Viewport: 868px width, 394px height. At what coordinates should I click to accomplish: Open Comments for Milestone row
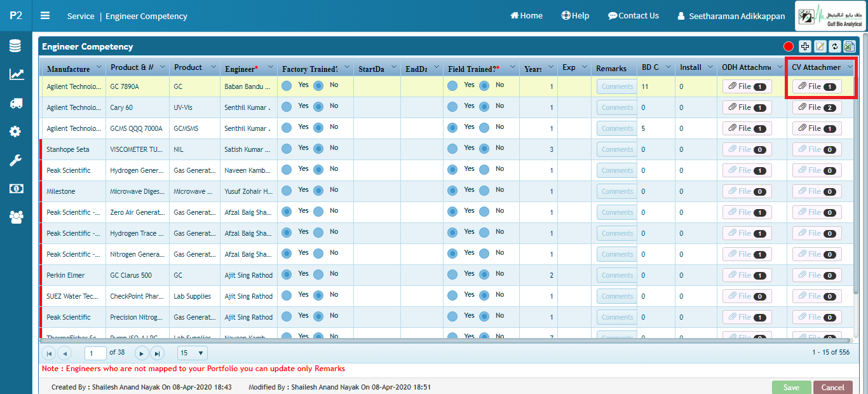617,191
